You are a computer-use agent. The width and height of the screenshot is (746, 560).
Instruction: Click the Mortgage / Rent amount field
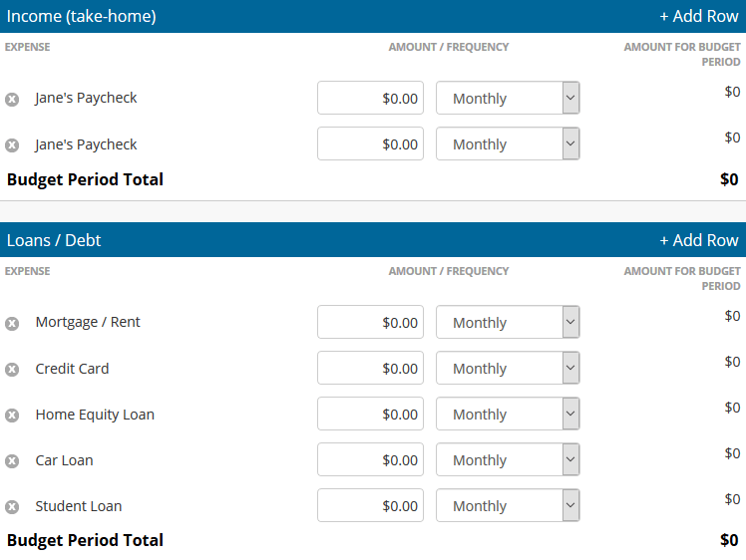click(x=370, y=322)
